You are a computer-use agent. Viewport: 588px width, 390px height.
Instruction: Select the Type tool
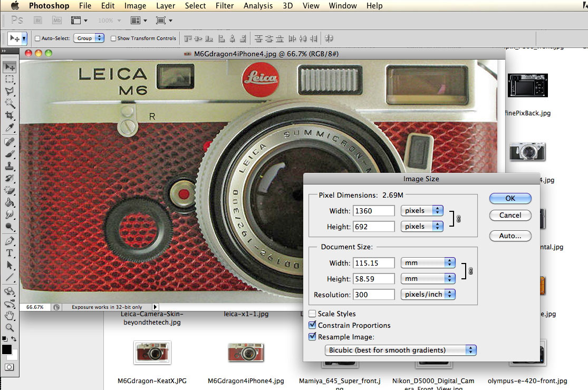pos(9,253)
